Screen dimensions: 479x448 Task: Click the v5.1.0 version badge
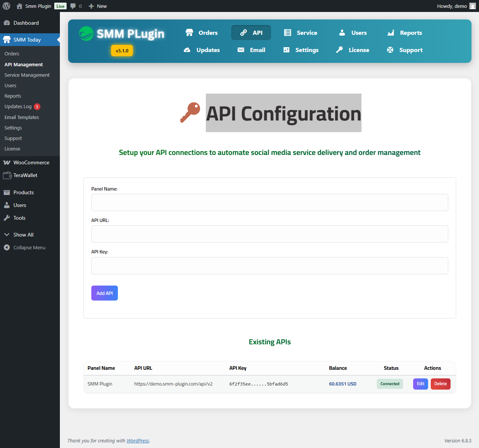[x=122, y=51]
